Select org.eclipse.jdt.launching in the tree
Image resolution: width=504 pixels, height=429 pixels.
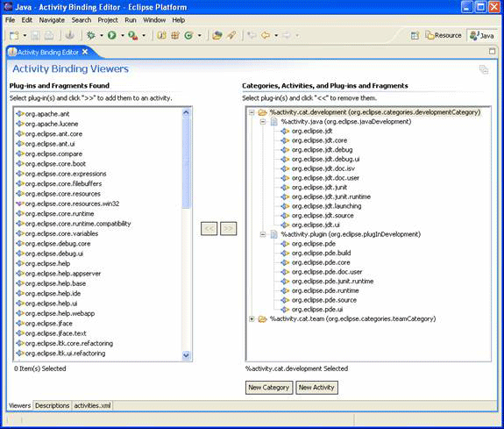326,206
